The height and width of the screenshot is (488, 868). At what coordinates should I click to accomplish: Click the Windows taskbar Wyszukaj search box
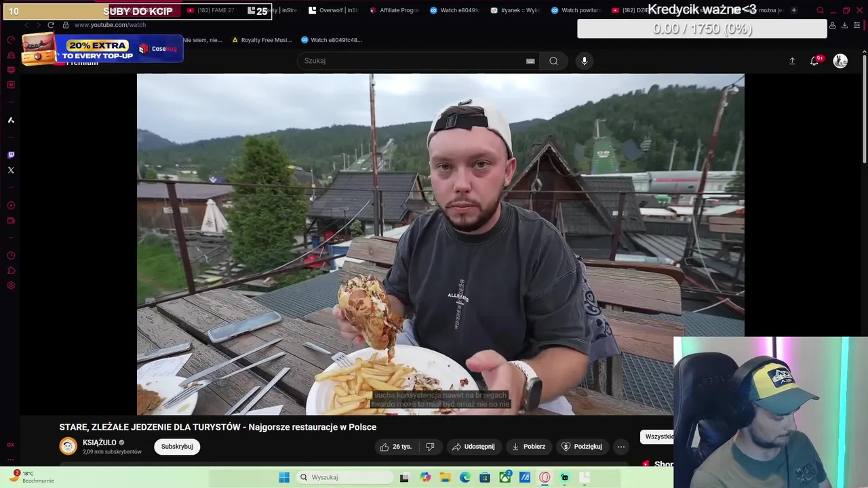tap(345, 477)
